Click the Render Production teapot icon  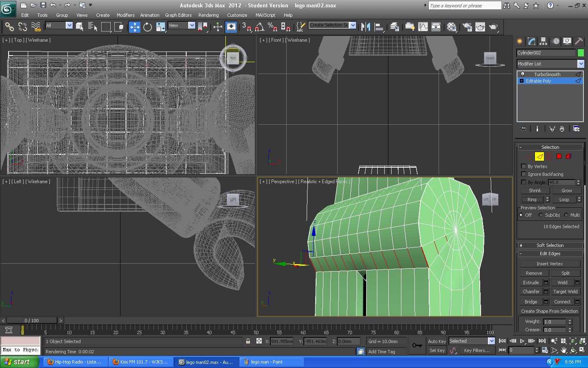coord(493,27)
